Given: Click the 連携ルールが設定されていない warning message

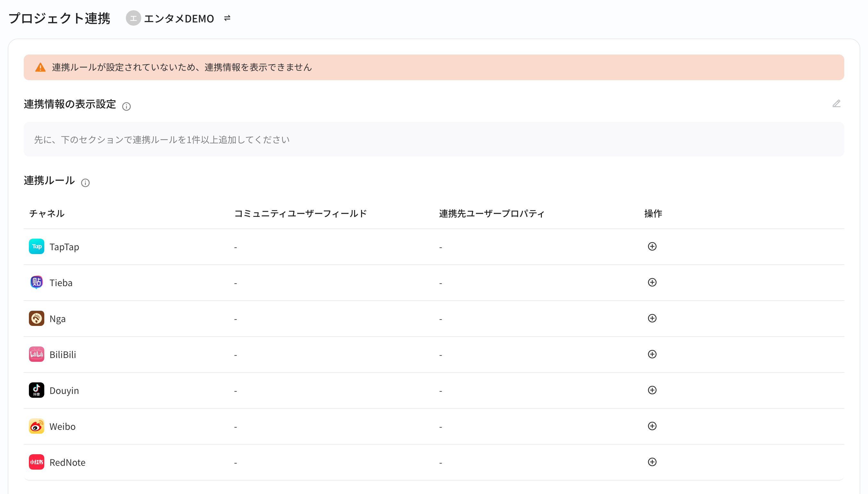Looking at the screenshot, I should click(182, 67).
